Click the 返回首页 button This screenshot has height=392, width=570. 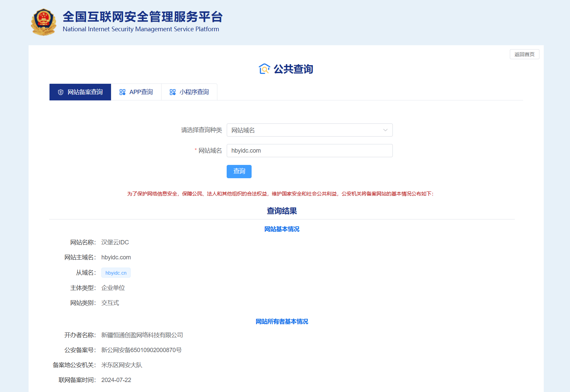(524, 54)
